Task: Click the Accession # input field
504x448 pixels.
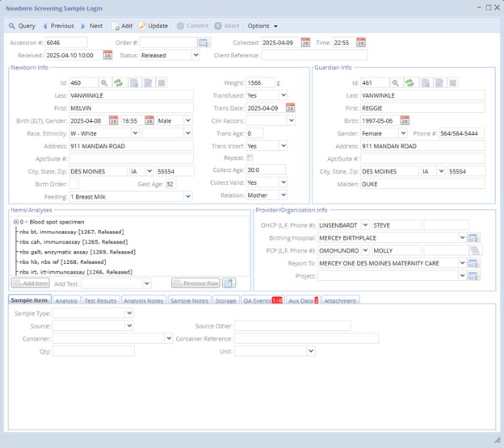Action: (x=66, y=43)
